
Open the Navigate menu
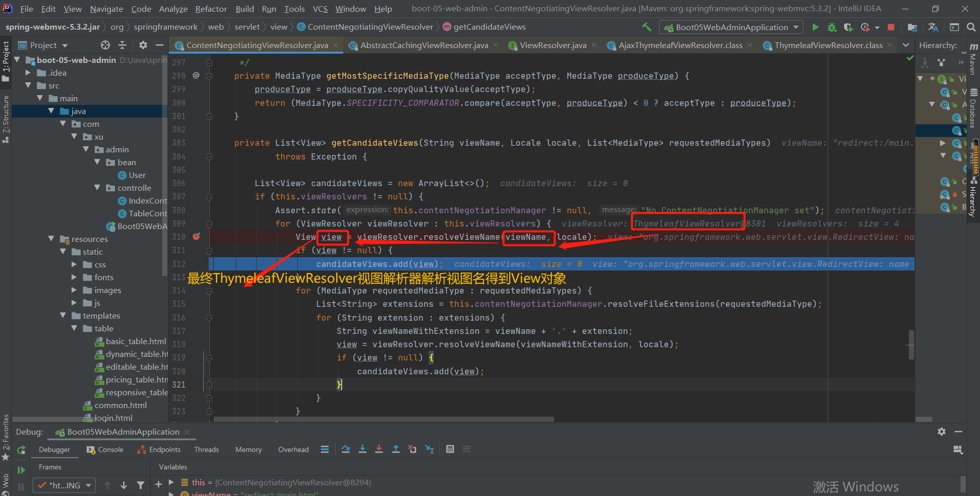click(x=106, y=9)
